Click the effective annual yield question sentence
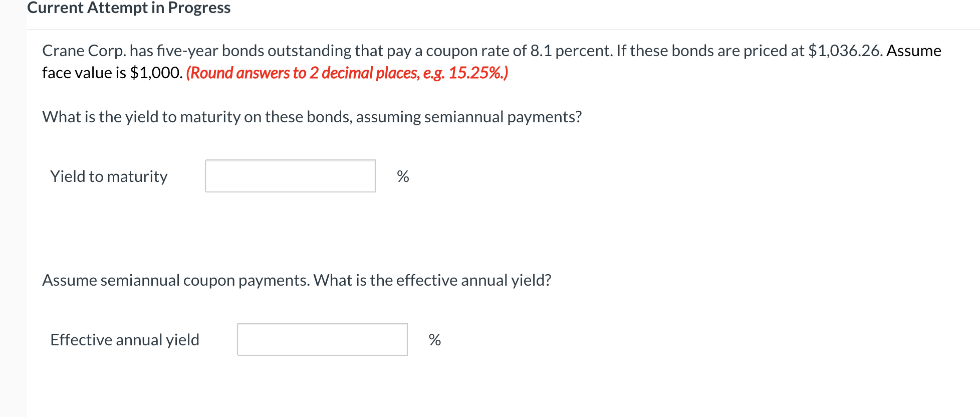The height and width of the screenshot is (417, 980). click(x=297, y=280)
